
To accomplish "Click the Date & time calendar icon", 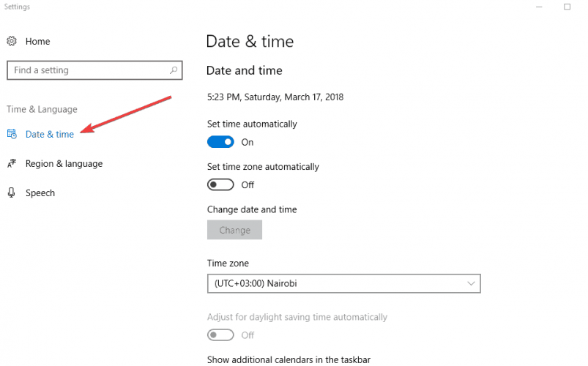I will [12, 134].
